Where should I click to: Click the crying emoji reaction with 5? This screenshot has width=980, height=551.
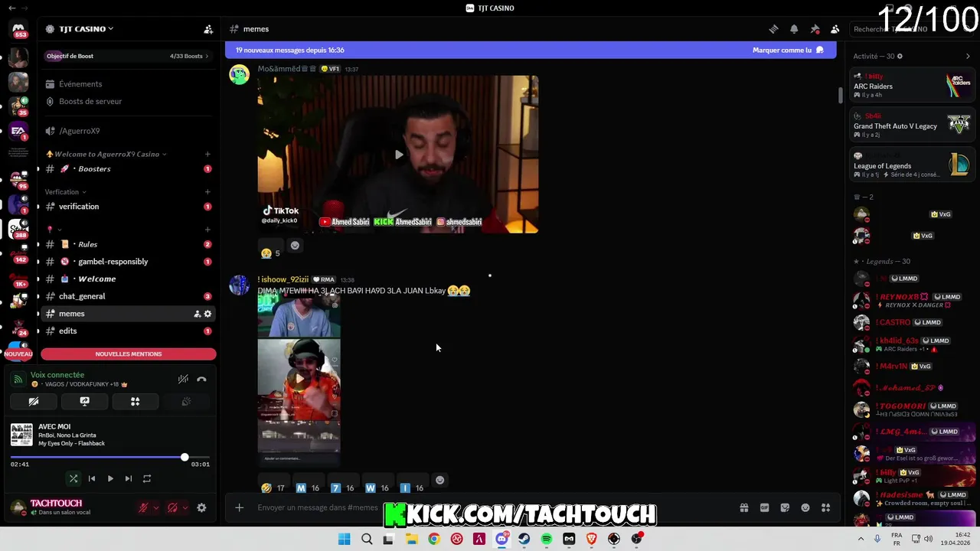[270, 253]
